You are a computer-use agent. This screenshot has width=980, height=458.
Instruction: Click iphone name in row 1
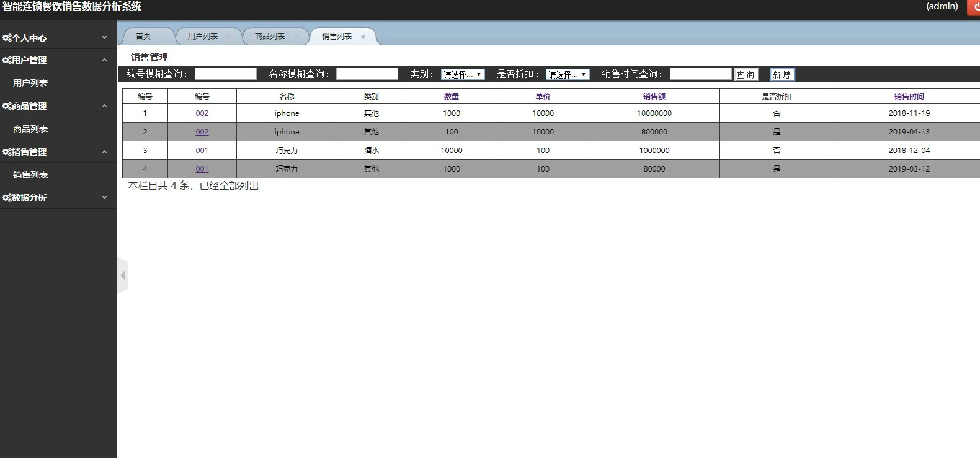pos(287,113)
